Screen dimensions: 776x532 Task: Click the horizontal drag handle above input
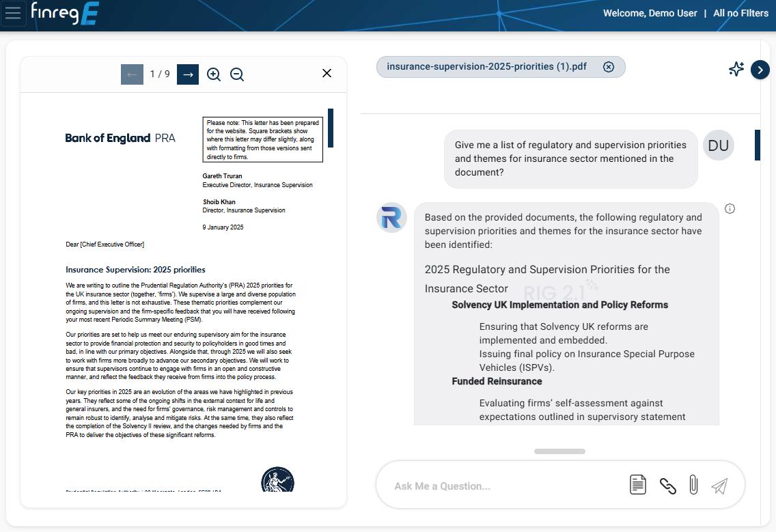[x=559, y=451]
